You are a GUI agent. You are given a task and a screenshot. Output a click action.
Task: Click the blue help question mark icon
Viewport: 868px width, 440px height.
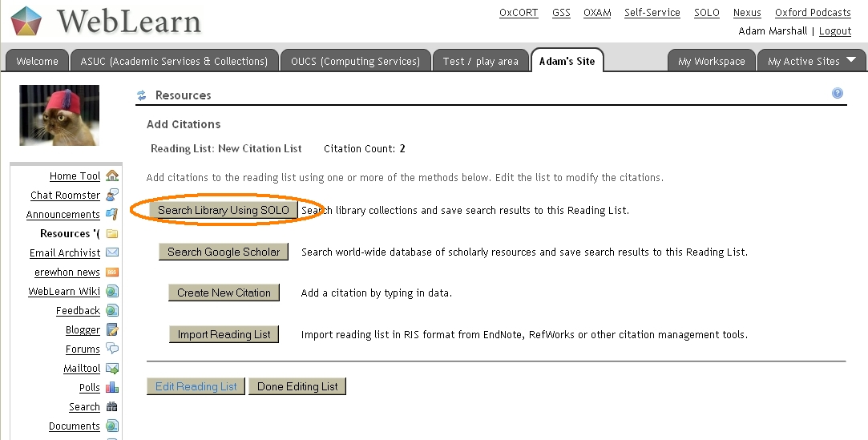(x=838, y=94)
